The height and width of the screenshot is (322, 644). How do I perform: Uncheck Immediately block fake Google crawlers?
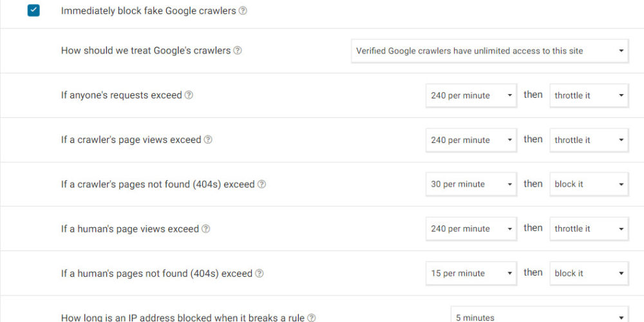pyautogui.click(x=33, y=10)
